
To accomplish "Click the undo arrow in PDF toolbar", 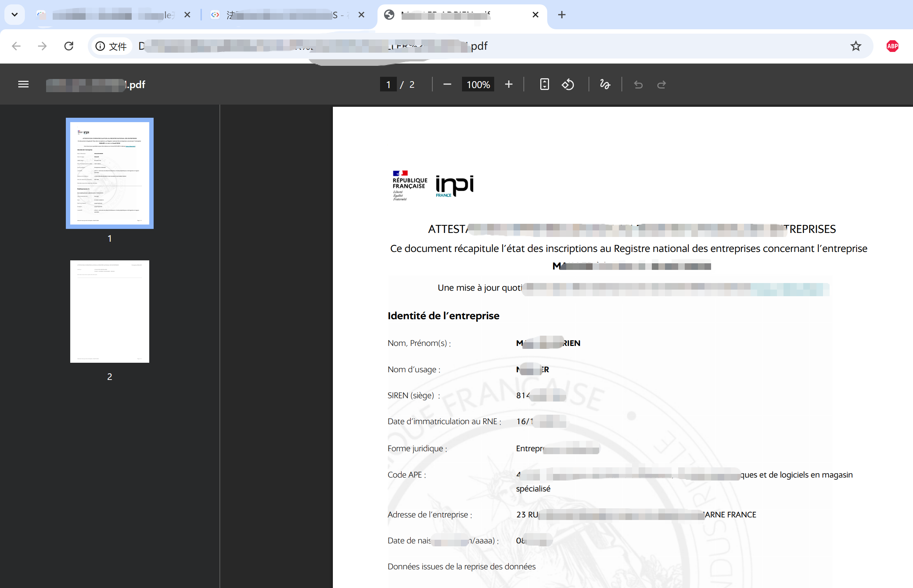I will coord(638,84).
